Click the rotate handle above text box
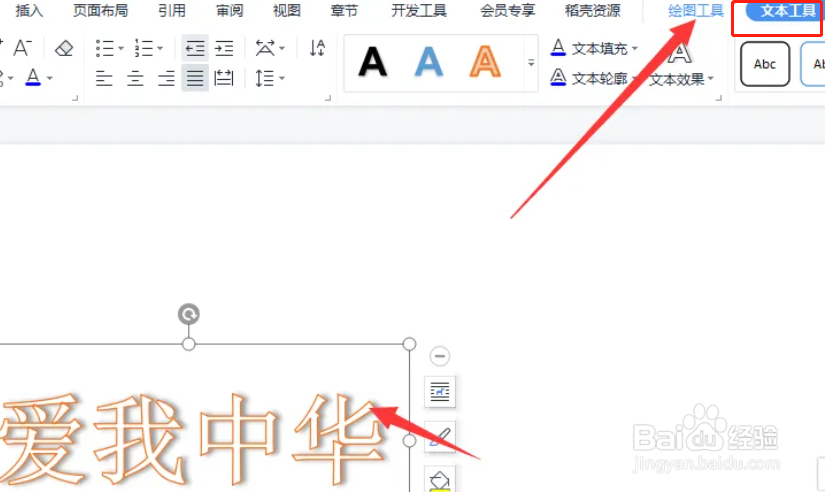 188,314
